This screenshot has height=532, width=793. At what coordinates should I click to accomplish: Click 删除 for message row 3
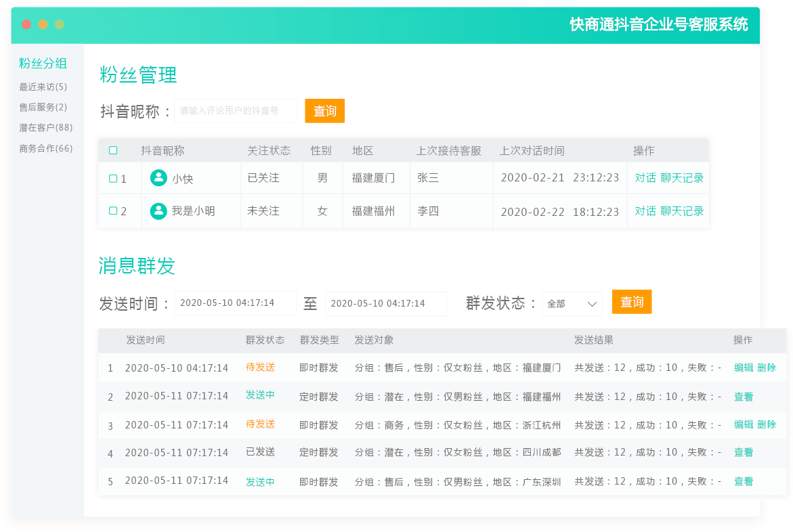click(x=766, y=424)
